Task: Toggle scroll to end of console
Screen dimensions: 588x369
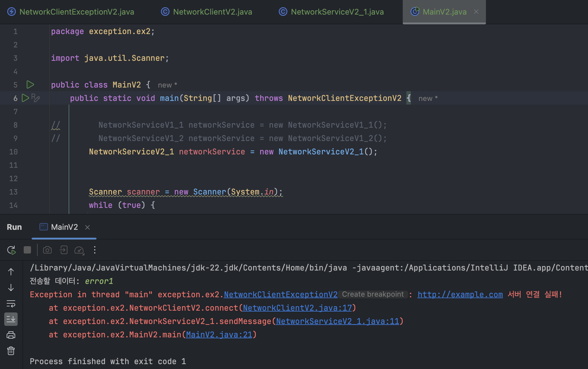Action: 11,319
